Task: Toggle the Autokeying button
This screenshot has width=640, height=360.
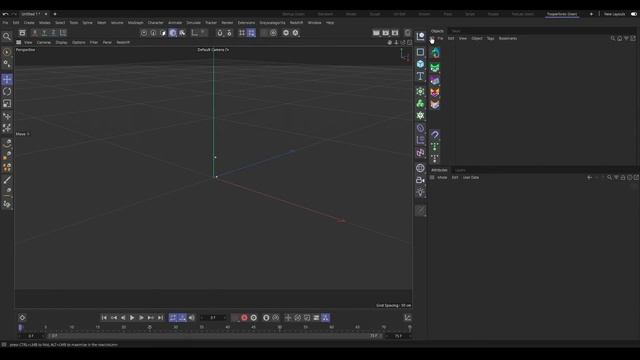Action: 253,318
